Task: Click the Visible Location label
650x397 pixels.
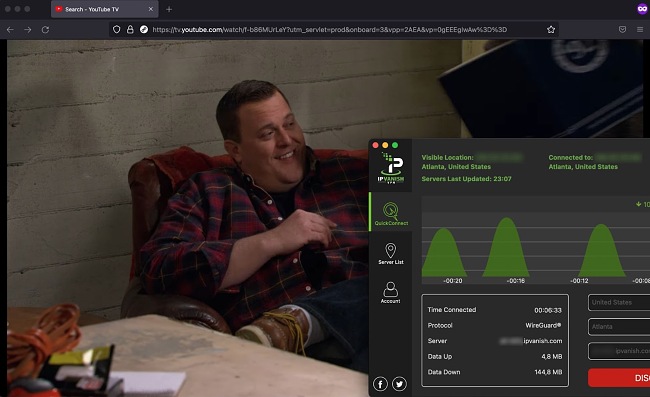Action: [447, 157]
